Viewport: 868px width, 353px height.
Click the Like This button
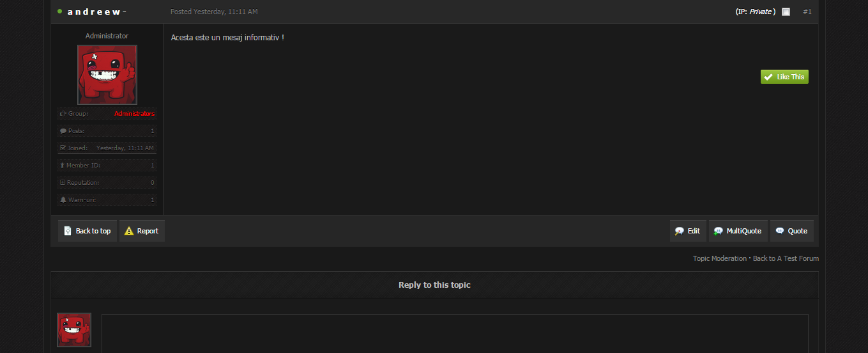point(784,77)
